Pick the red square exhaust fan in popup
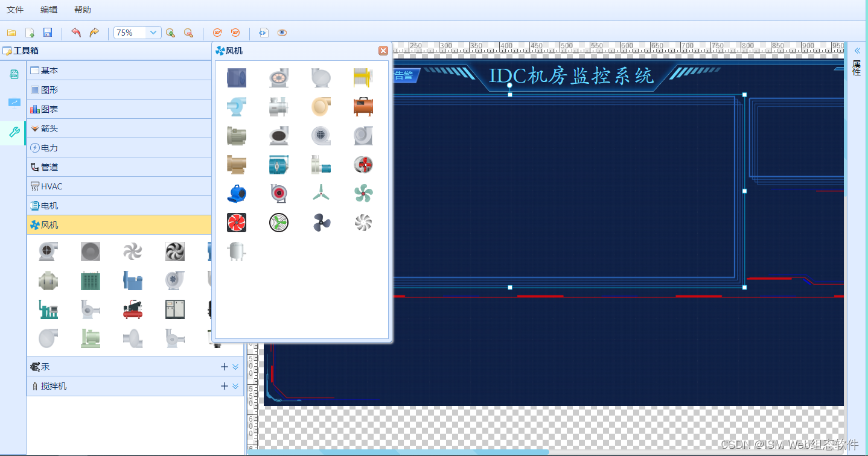868x456 pixels. [x=237, y=223]
